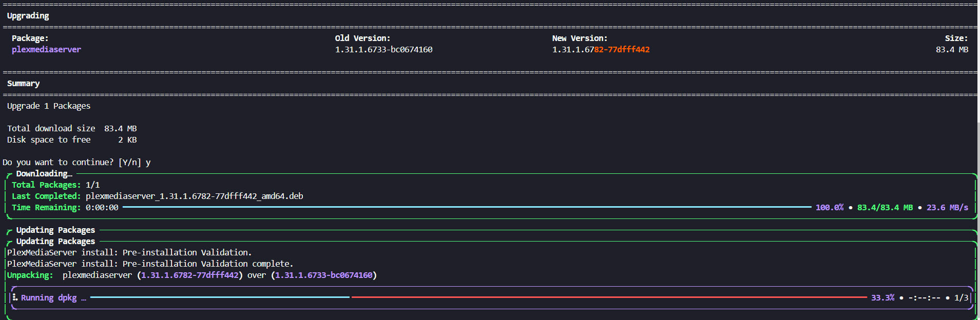
Task: Click the Running dpkg spinner icon
Action: tap(15, 297)
